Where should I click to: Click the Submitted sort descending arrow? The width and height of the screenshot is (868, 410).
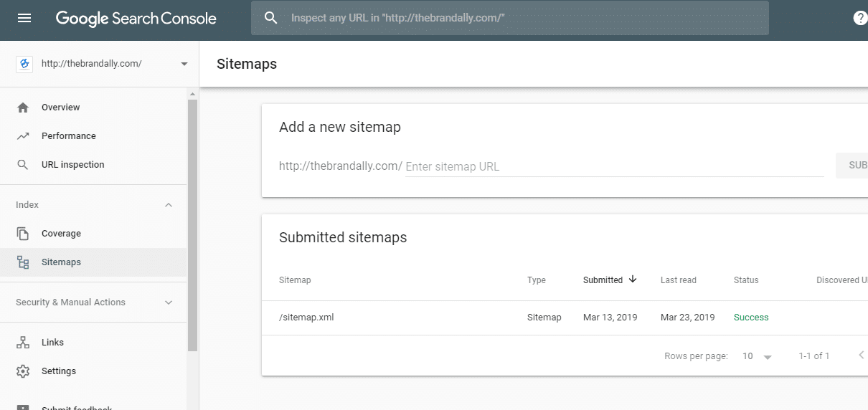pyautogui.click(x=633, y=280)
